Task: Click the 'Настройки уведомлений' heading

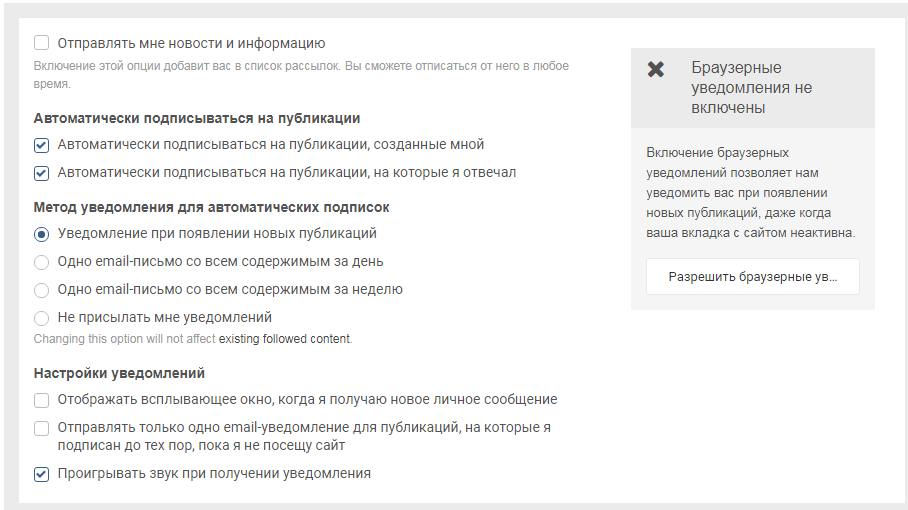Action: [x=119, y=373]
